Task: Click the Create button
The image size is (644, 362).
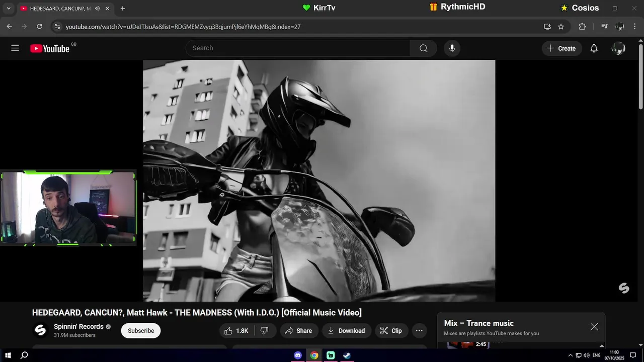Action: 561,48
